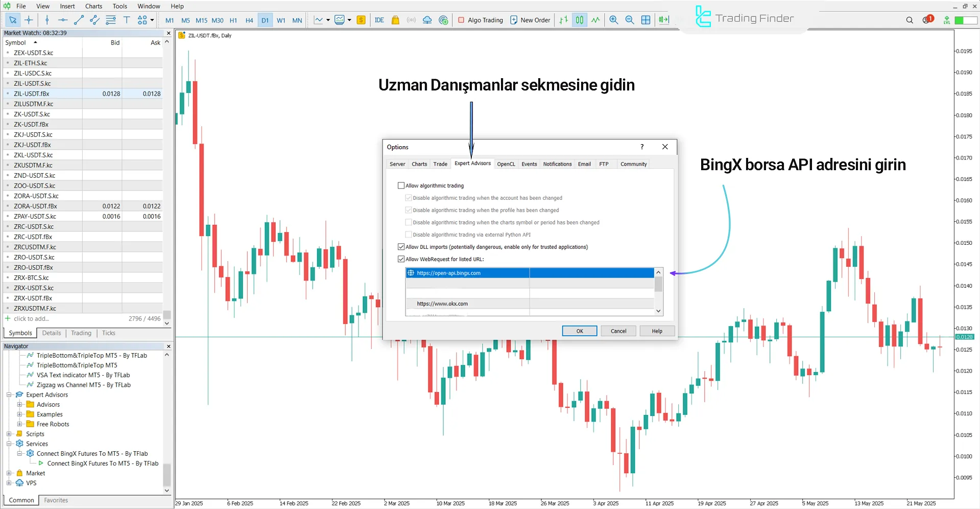Uncheck Allow DLL imports option

(401, 246)
